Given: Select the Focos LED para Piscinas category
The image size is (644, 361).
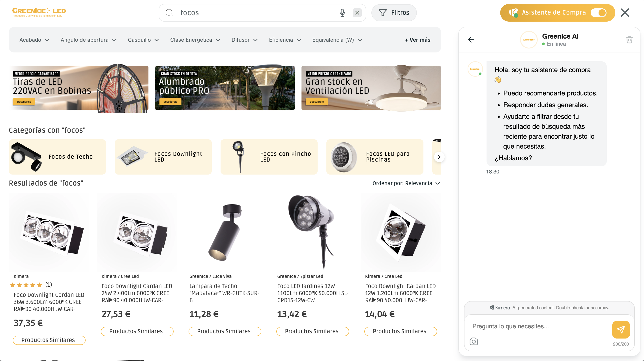Looking at the screenshot, I should coord(375,157).
